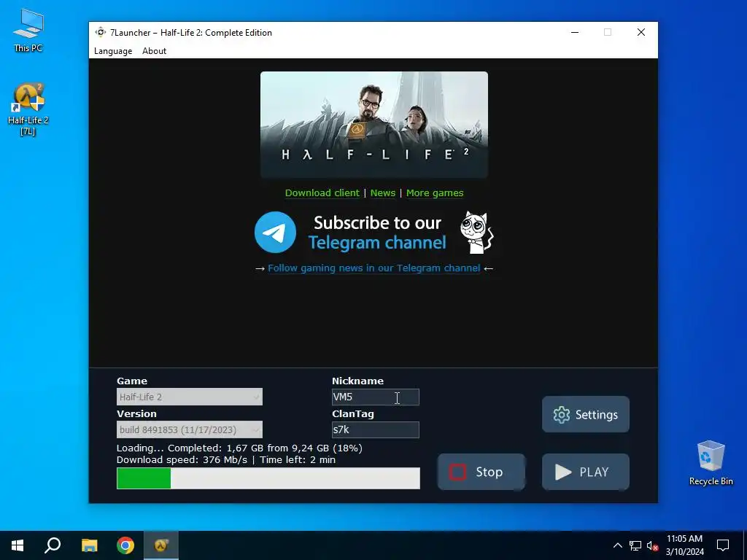The height and width of the screenshot is (560, 747).
Task: Click the PLAY button
Action: 586,472
